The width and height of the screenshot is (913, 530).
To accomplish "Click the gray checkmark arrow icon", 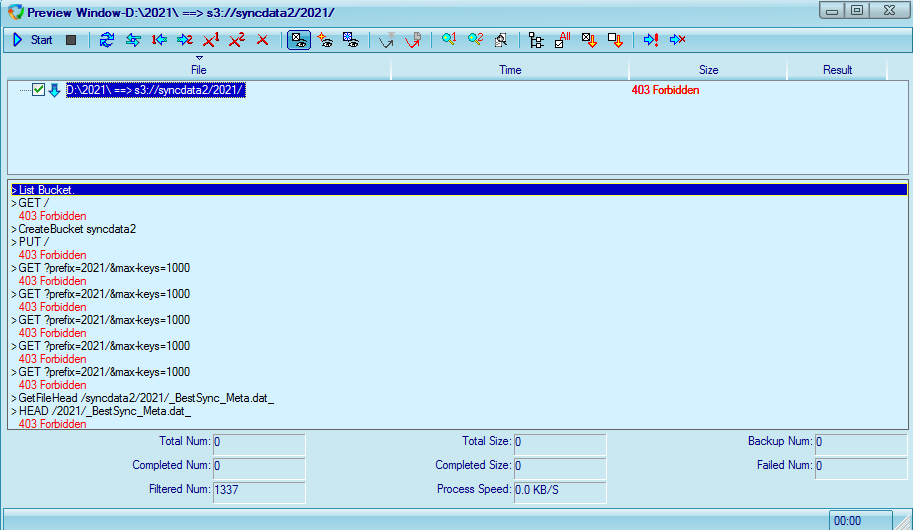I will tap(387, 40).
